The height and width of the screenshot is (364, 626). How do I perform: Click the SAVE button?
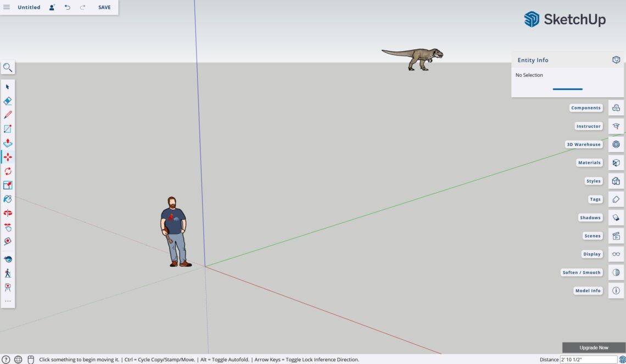point(104,8)
